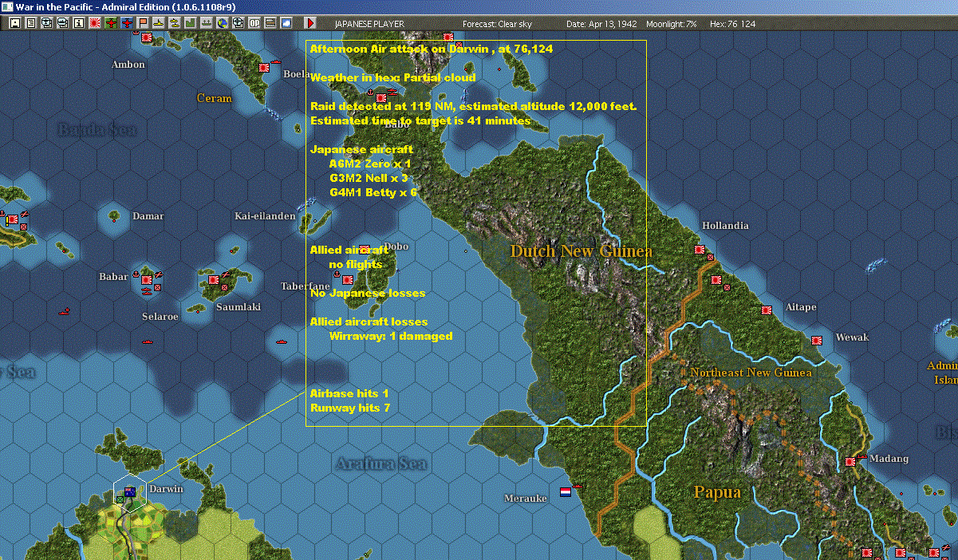Click the red play arrow end-turn icon
958x560 pixels.
point(311,23)
